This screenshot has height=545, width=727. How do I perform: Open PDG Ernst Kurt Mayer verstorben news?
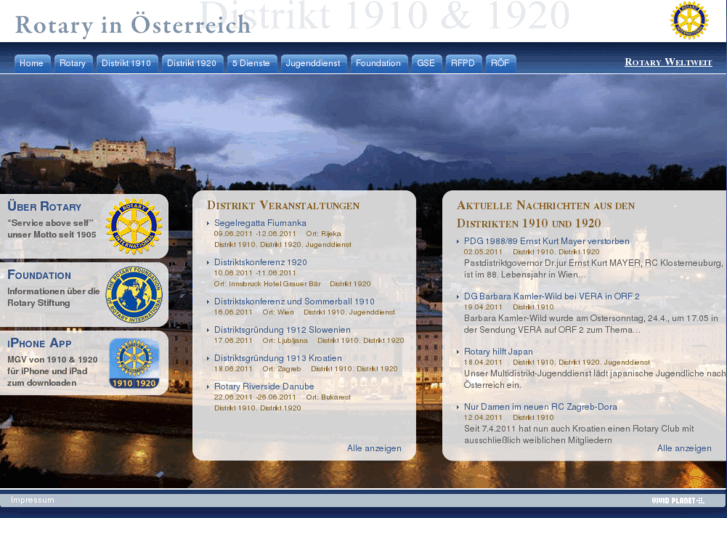pyautogui.click(x=547, y=241)
